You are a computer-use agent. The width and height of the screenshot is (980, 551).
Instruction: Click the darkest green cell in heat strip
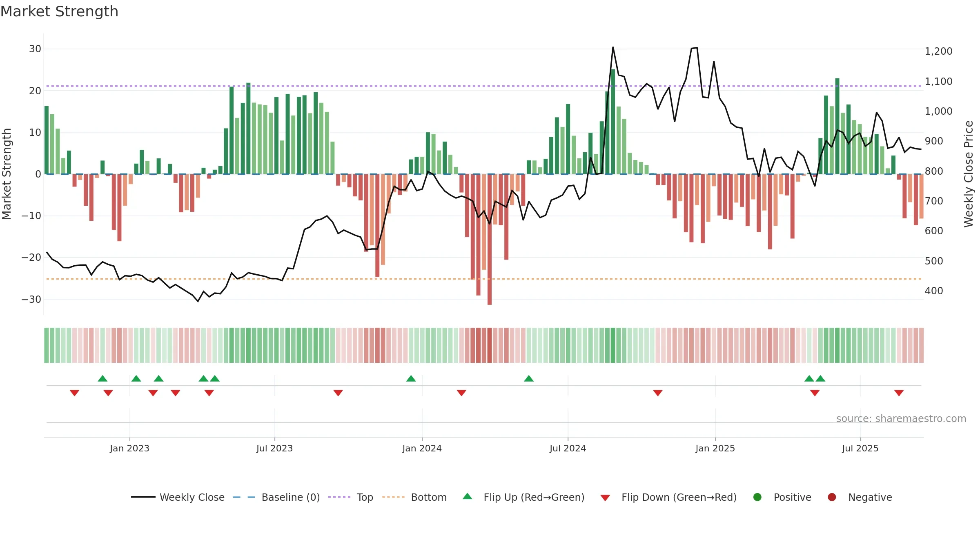click(x=613, y=345)
